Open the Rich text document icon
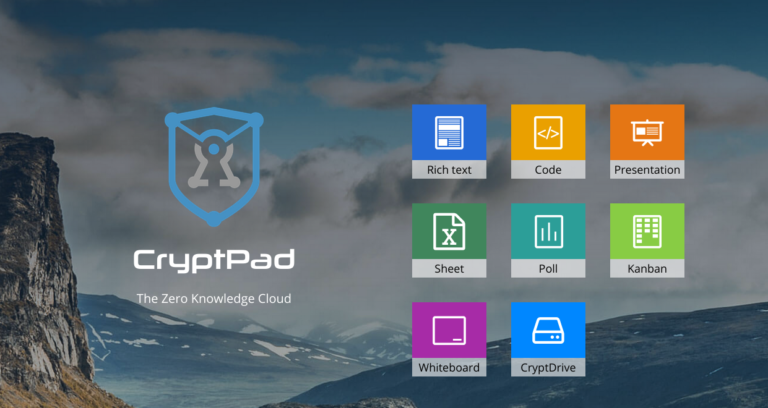768x408 pixels. coord(449,132)
